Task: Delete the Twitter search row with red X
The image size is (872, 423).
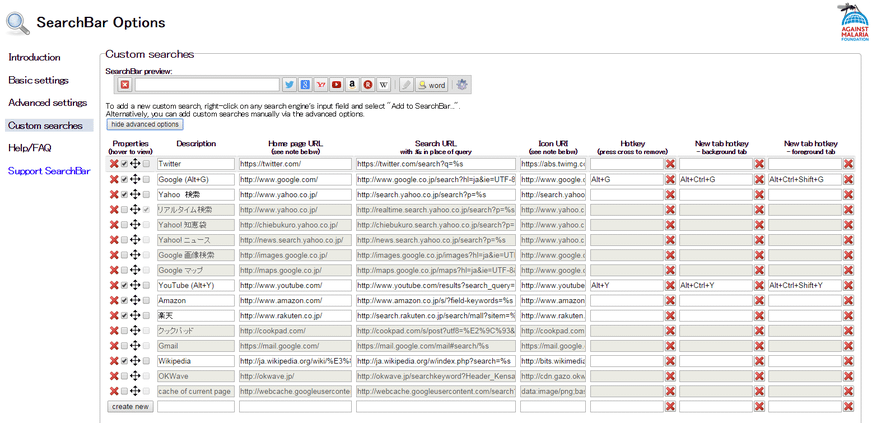Action: [114, 164]
